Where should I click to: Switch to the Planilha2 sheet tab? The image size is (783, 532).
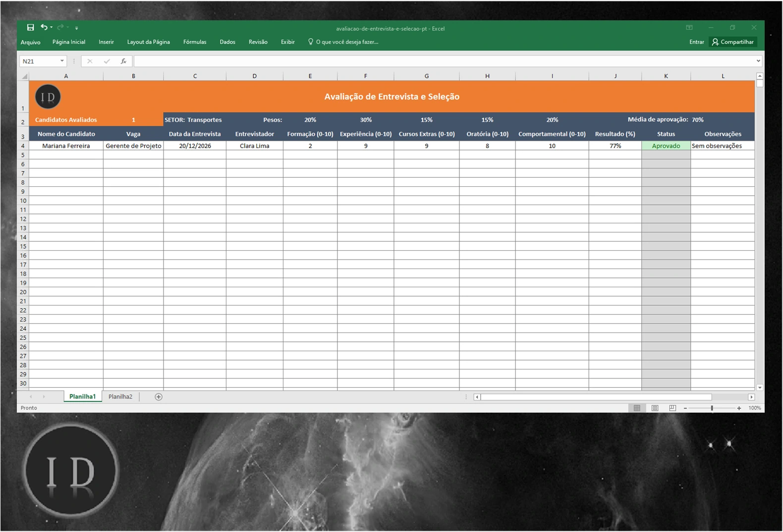pyautogui.click(x=120, y=397)
